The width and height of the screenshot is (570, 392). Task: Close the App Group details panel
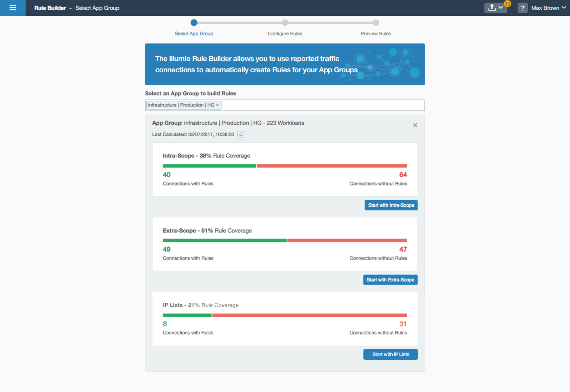tap(415, 125)
